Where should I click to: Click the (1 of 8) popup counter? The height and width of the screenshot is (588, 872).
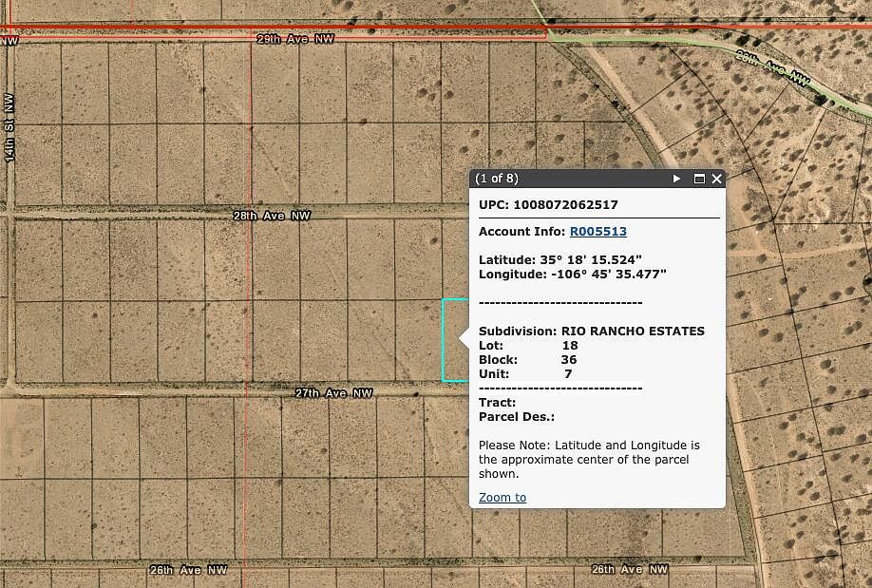coord(497,179)
